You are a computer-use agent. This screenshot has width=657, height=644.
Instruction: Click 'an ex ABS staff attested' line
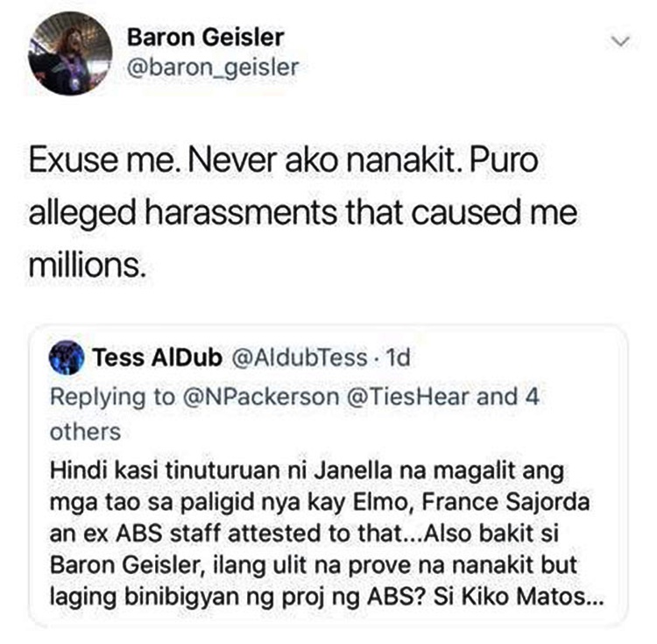coord(304,534)
